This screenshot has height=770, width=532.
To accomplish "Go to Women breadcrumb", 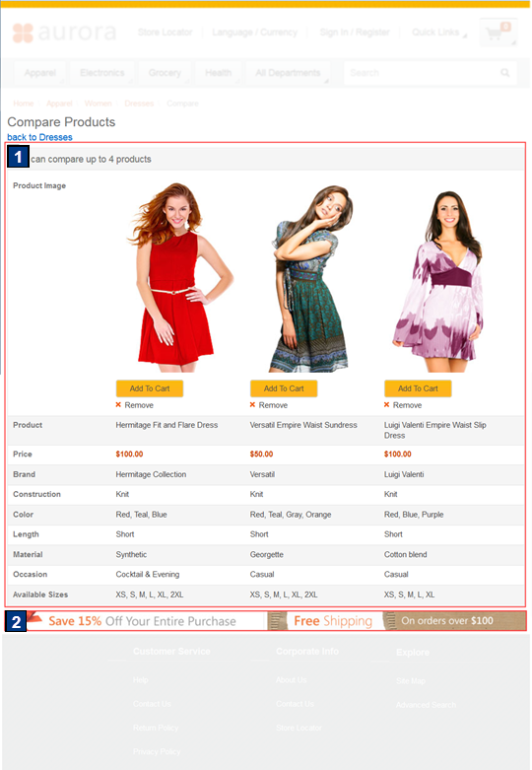I will tap(98, 104).
